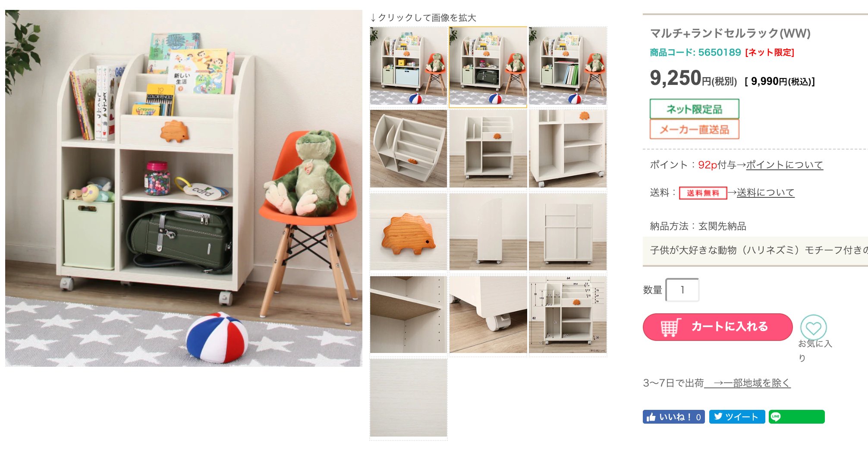This screenshot has width=868, height=462.
Task: Add item to cart with pink button
Action: [717, 327]
